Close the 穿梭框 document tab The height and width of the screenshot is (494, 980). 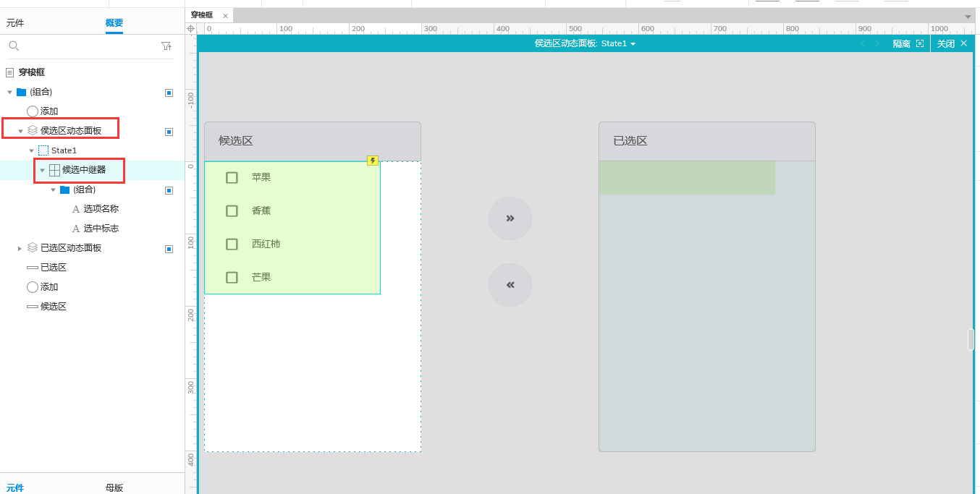[225, 16]
